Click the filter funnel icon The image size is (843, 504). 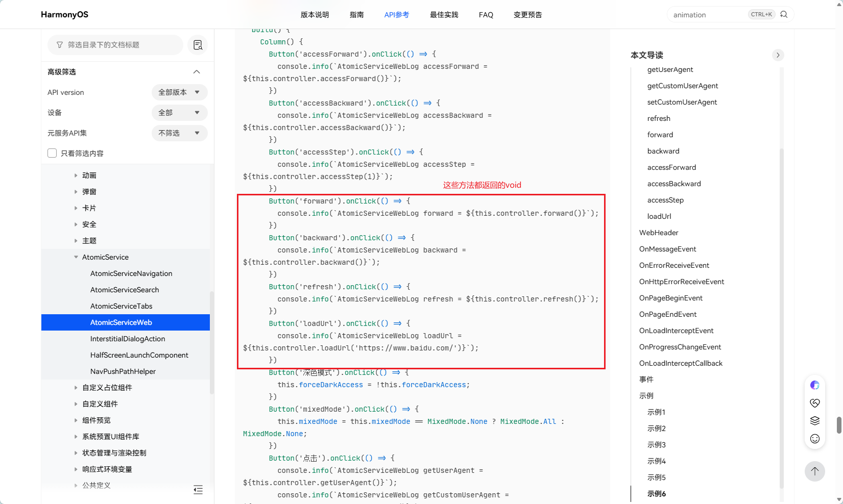[x=60, y=45]
